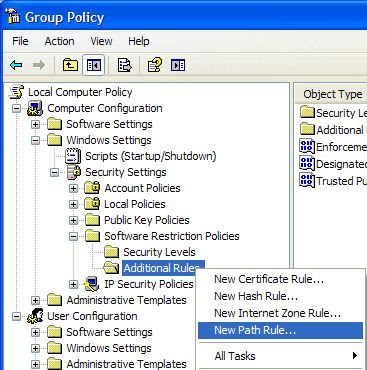Click the Trusted Publishers object icon
Screen dimensions: 367x370
[307, 180]
